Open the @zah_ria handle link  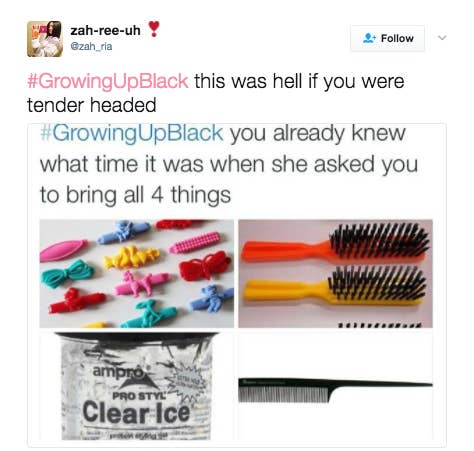pyautogui.click(x=91, y=46)
